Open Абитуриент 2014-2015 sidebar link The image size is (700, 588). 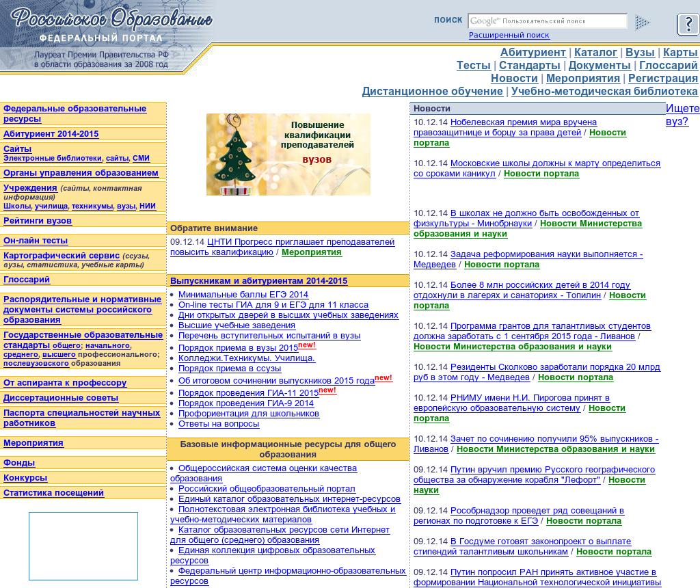click(x=51, y=133)
